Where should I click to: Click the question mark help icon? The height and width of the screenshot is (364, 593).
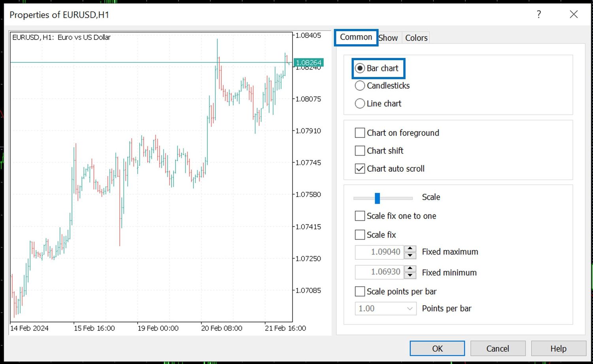click(538, 15)
